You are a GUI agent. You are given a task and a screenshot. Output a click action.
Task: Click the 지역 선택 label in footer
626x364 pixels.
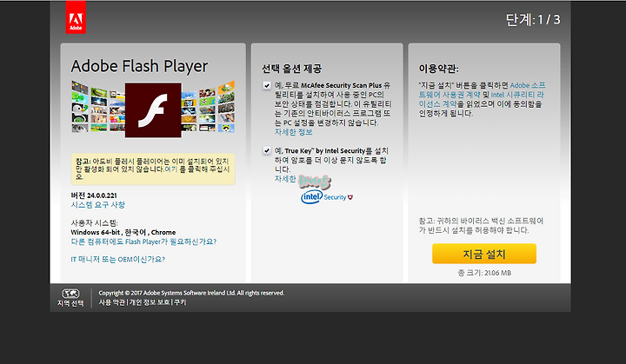pyautogui.click(x=70, y=303)
